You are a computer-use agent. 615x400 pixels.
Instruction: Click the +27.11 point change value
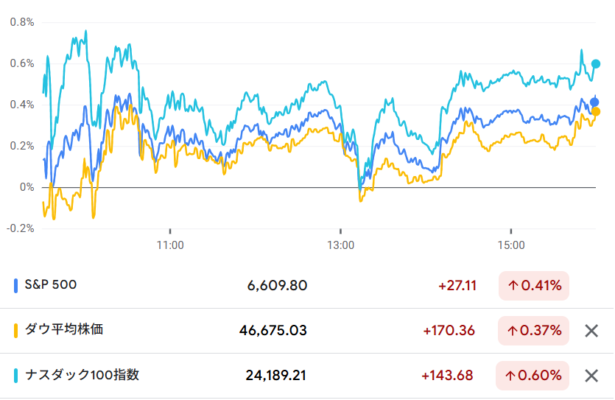tap(457, 286)
